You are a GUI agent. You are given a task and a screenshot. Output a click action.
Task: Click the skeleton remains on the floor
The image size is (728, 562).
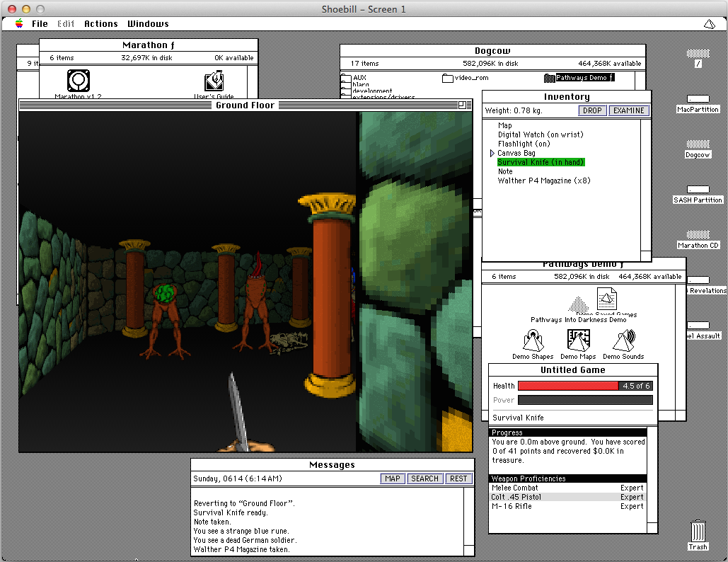pyautogui.click(x=289, y=343)
